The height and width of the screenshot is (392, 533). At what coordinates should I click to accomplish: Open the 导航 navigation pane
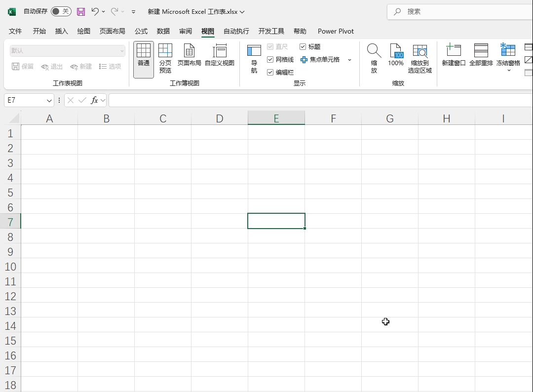pos(254,58)
